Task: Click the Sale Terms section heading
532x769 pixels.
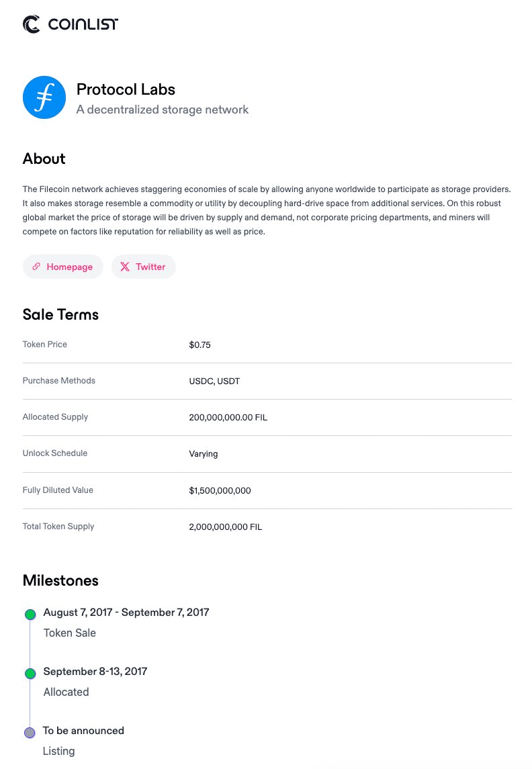Action: [60, 315]
